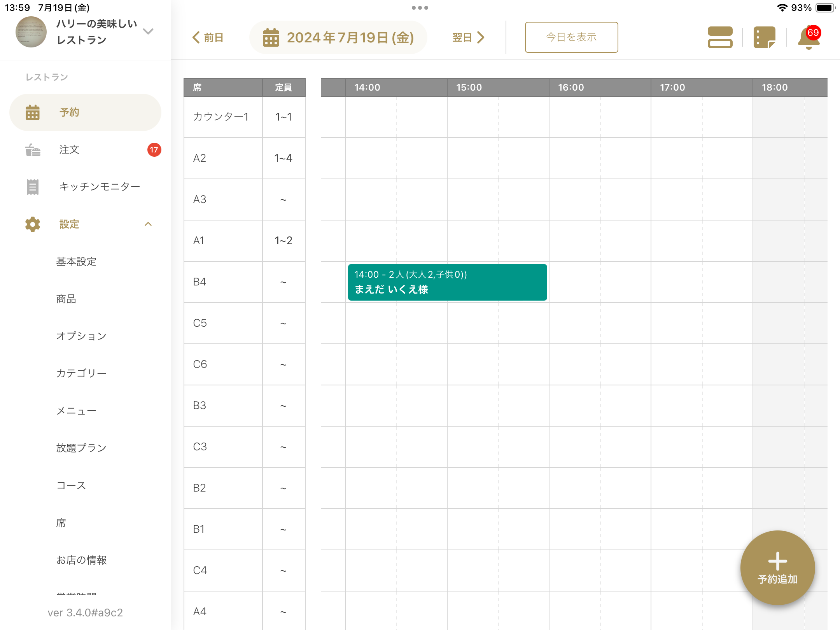Open the 予約 reservations menu item

(x=85, y=112)
